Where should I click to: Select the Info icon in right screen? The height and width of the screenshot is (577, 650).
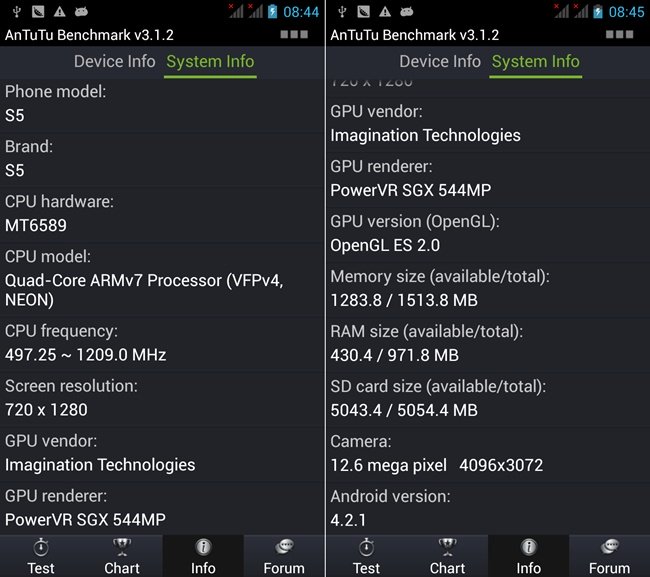pyautogui.click(x=528, y=548)
